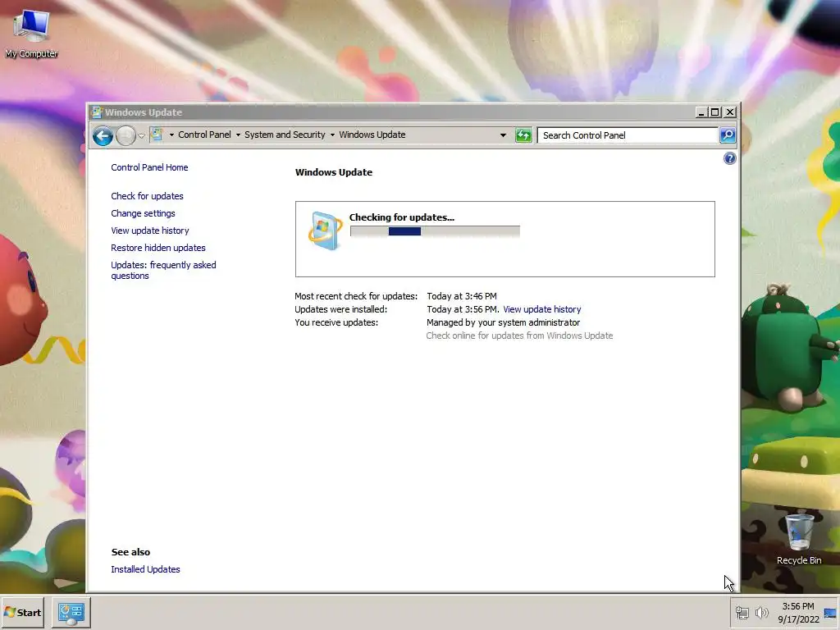Open the volume speaker tray icon
840x630 pixels.
coord(761,612)
